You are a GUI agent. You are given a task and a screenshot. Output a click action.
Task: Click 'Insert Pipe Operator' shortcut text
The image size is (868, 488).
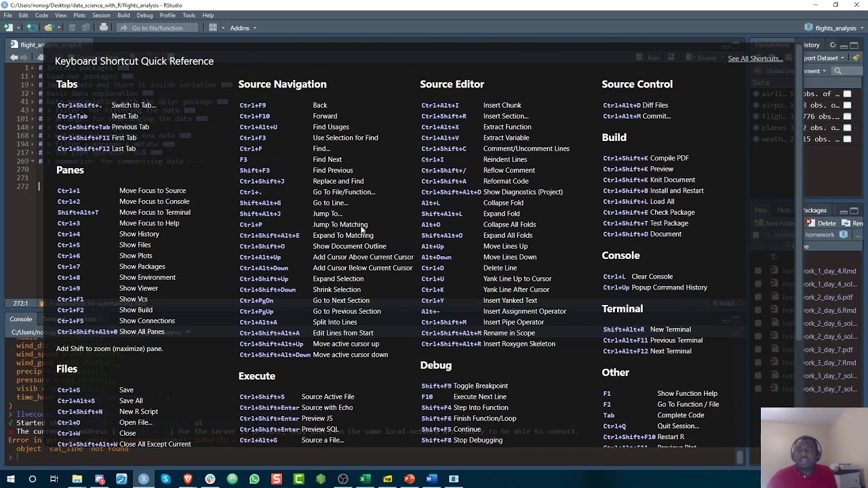coord(513,322)
